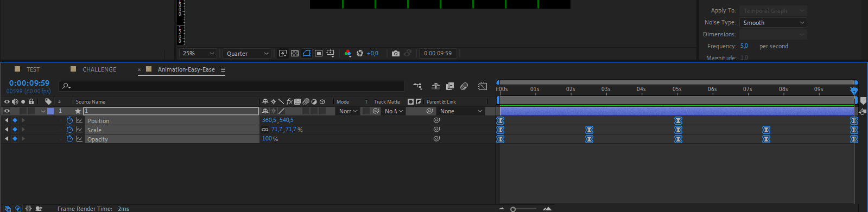The image size is (868, 212).
Task: Open Show Channel color management icon
Action: (348, 53)
